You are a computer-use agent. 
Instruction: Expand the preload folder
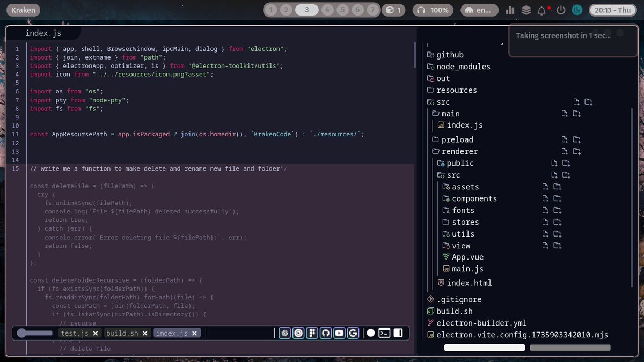point(452,139)
